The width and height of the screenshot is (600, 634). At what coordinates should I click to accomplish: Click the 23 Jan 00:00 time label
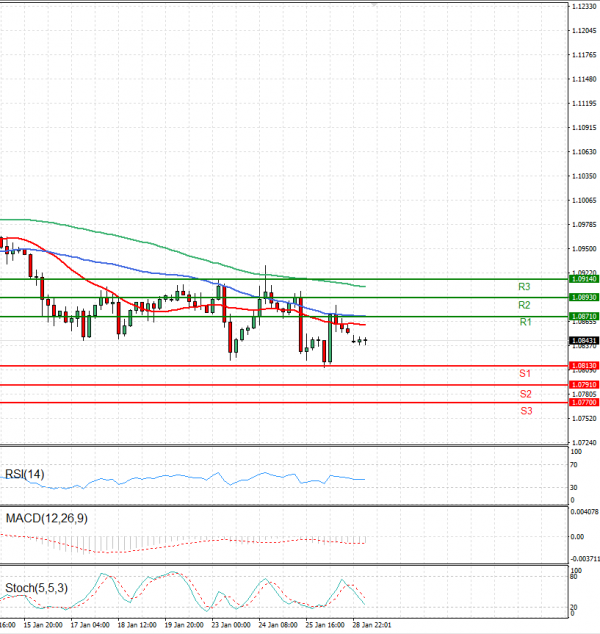231,625
